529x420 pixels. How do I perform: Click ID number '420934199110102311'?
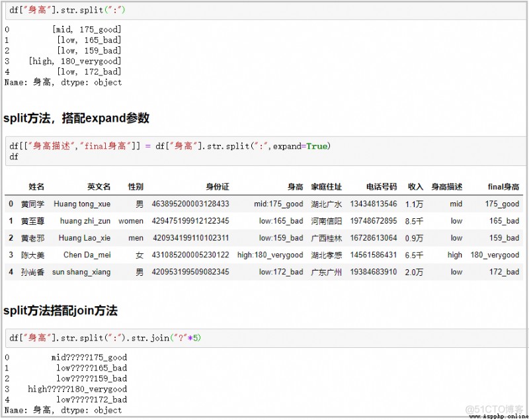[191, 238]
